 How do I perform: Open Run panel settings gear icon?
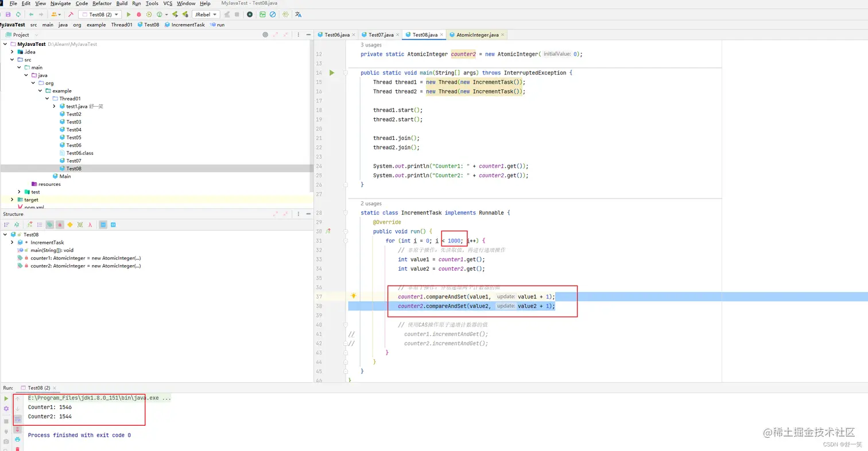pos(6,409)
